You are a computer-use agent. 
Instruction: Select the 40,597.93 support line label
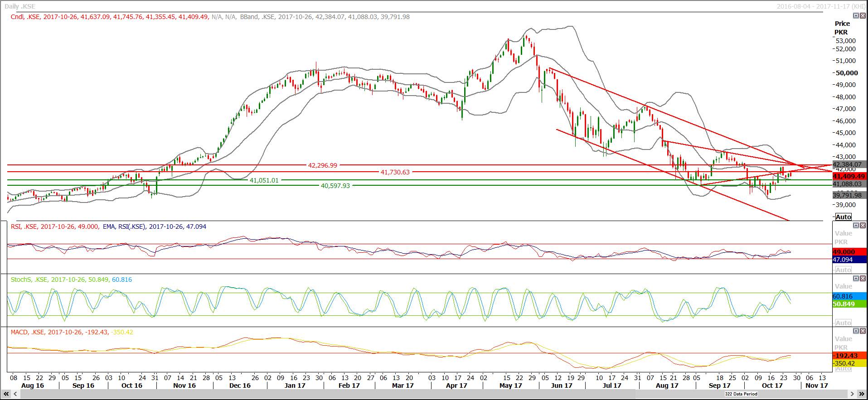coord(335,186)
